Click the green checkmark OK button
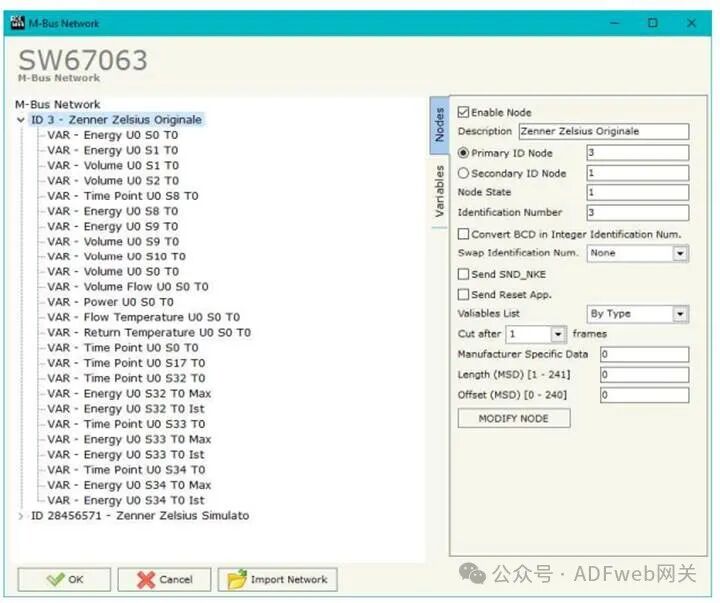This screenshot has width=720, height=603. click(64, 579)
